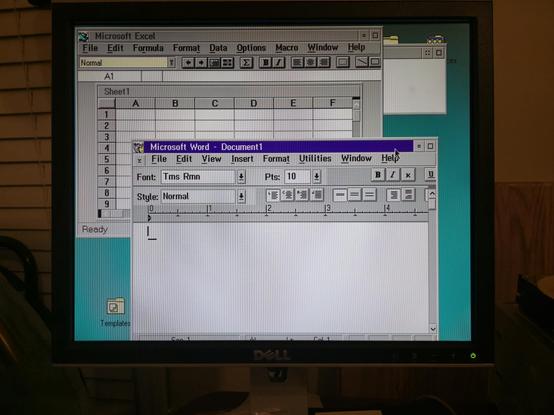Apply justified paragraph alignment in Word ruler
Image resolution: width=554 pixels, height=415 pixels.
(316, 195)
